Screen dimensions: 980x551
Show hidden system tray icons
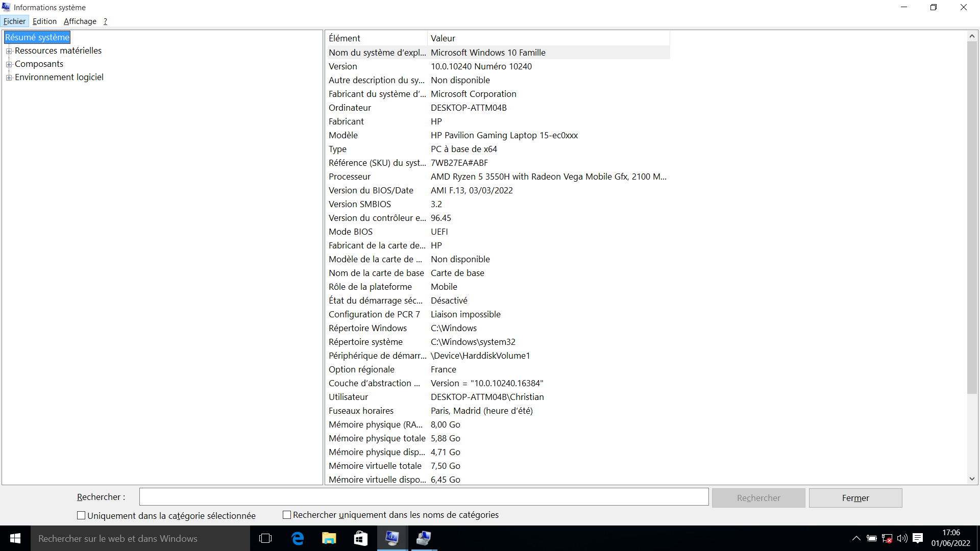pos(856,538)
